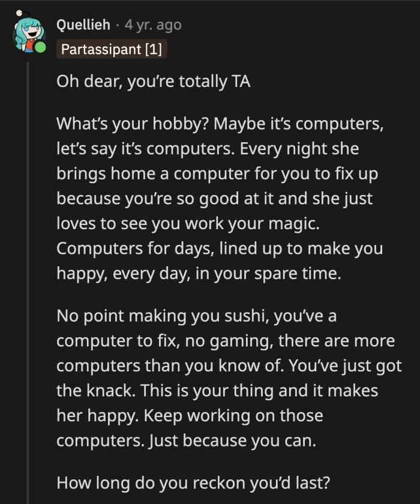420x504 pixels.
Task: Click the Partassipant [1] flair badge
Action: (x=112, y=49)
